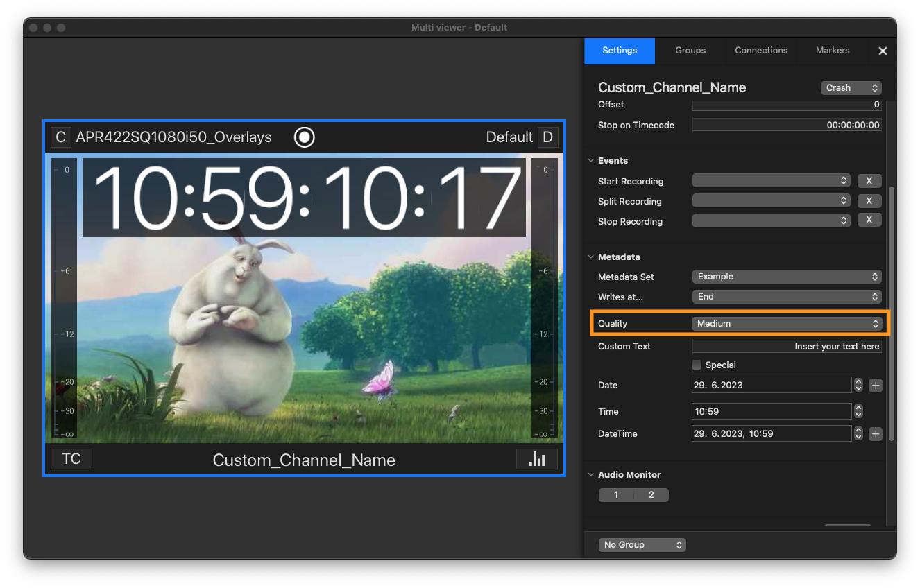
Task: Open the Stop Recording event dropdown
Action: coord(772,220)
